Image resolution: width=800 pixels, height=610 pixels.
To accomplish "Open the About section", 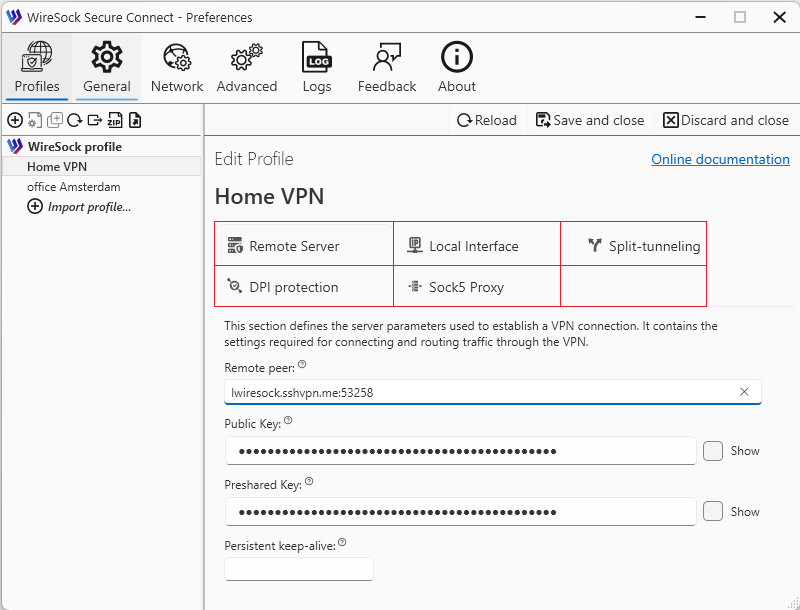I will click(x=457, y=68).
